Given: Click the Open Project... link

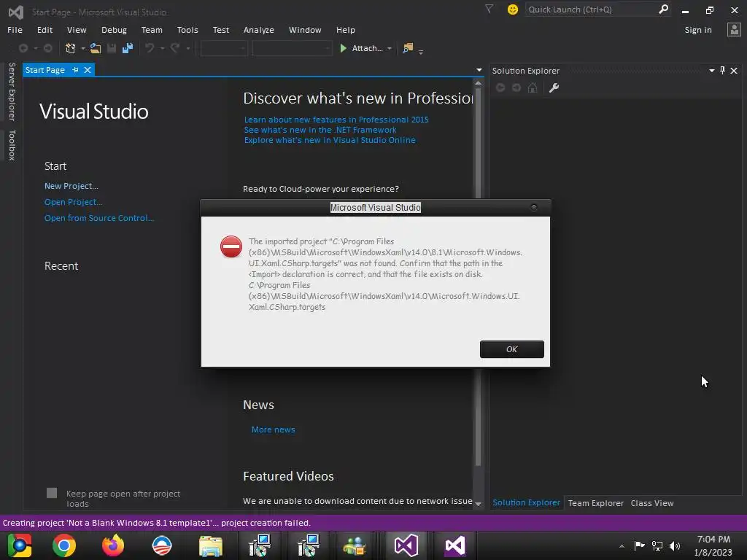Looking at the screenshot, I should (x=74, y=202).
